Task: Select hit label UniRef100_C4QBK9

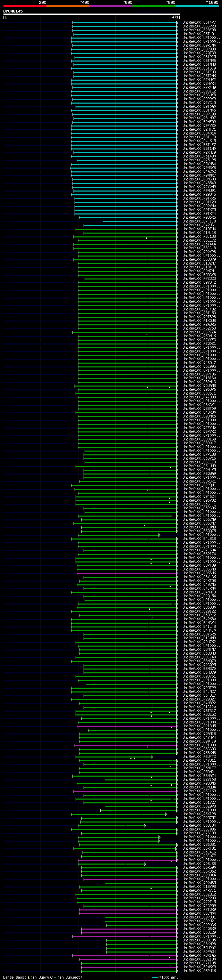Action: click(x=199, y=928)
